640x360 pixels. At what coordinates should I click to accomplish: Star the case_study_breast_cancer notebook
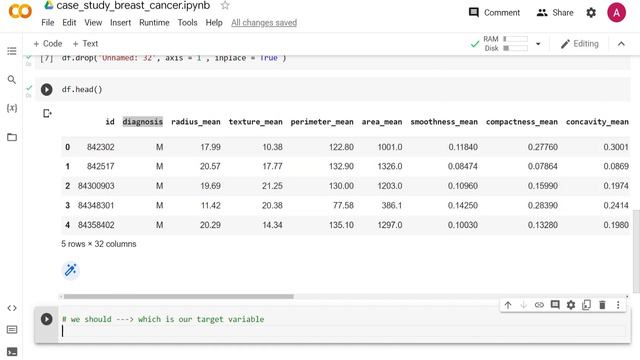coord(225,6)
